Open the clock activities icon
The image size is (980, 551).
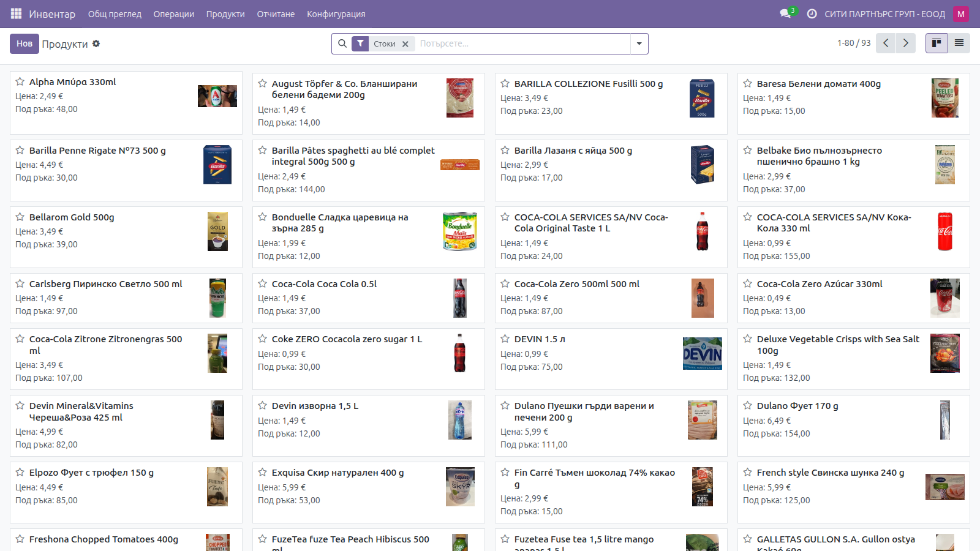[x=812, y=13]
